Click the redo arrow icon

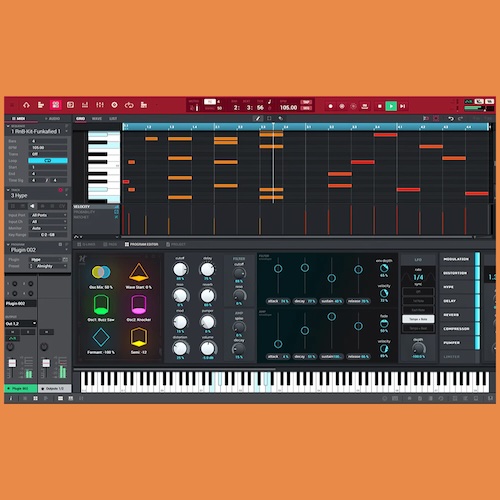point(461,118)
